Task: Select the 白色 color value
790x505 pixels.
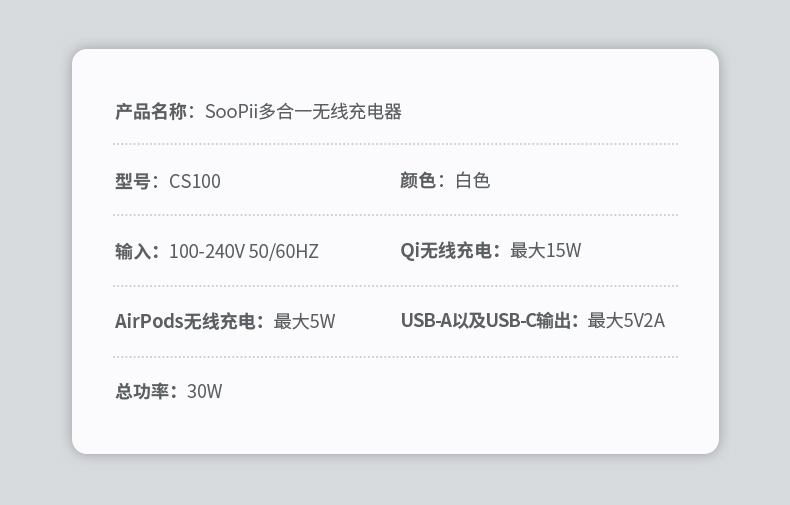Action: tap(473, 181)
